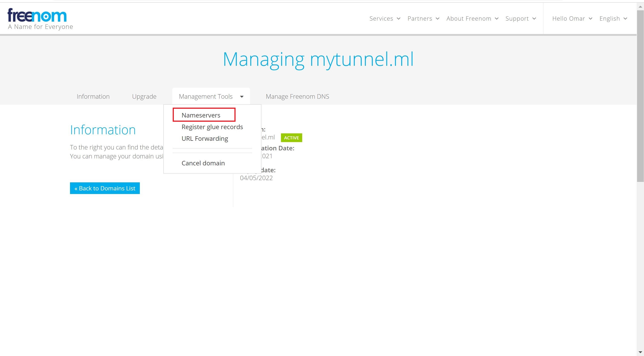Collapse the Management Tools dropdown tab
The width and height of the screenshot is (644, 356).
[x=211, y=96]
